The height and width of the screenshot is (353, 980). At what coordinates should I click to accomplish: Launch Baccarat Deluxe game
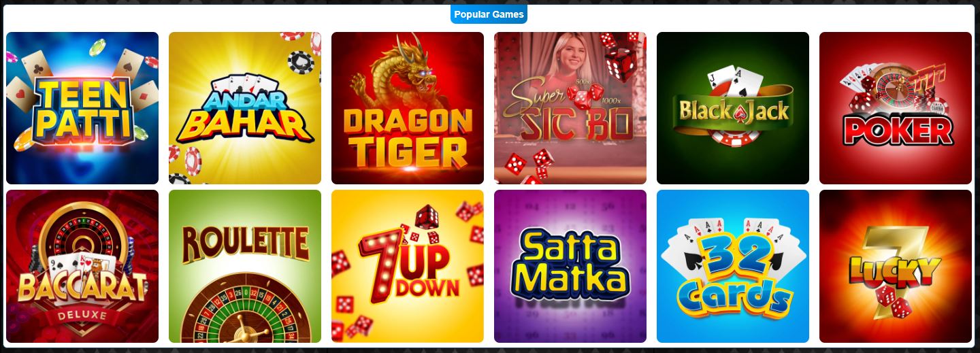pos(82,266)
